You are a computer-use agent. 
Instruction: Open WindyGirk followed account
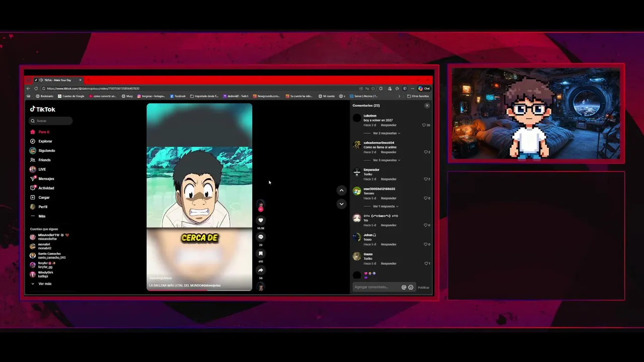tap(42, 274)
